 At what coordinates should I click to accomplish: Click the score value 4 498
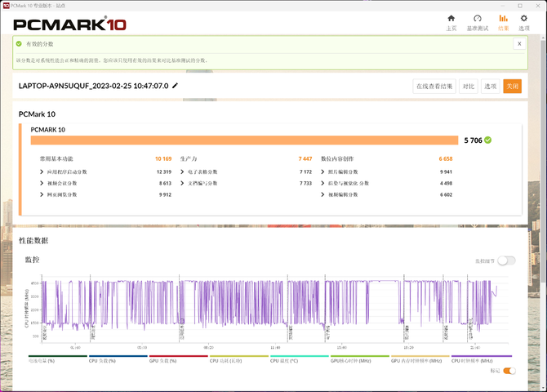[x=446, y=183]
